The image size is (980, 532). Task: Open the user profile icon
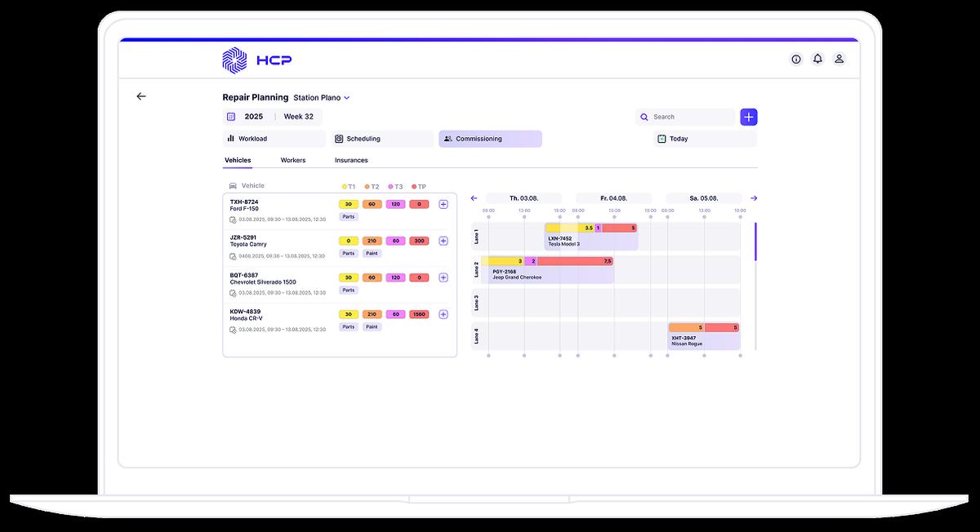(x=839, y=59)
